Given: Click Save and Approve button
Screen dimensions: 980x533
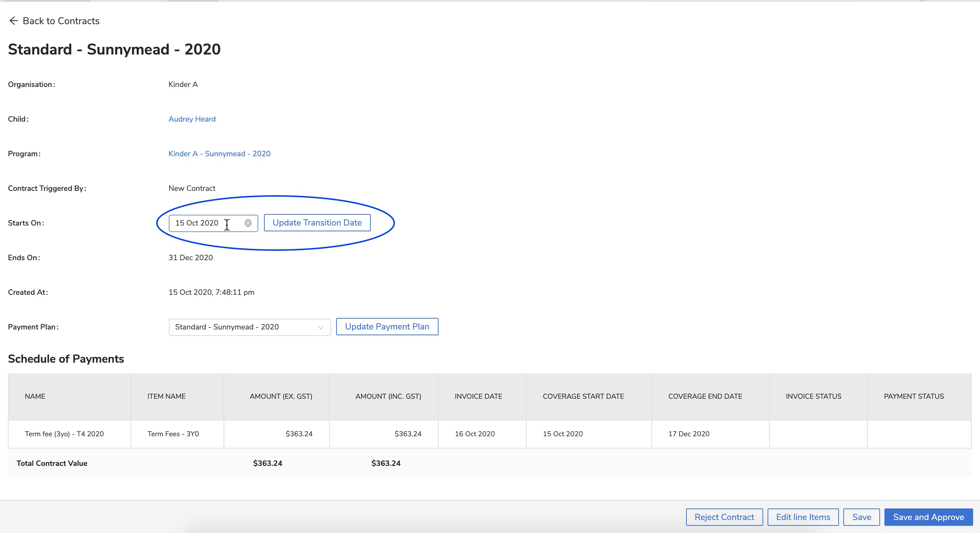Looking at the screenshot, I should point(928,517).
